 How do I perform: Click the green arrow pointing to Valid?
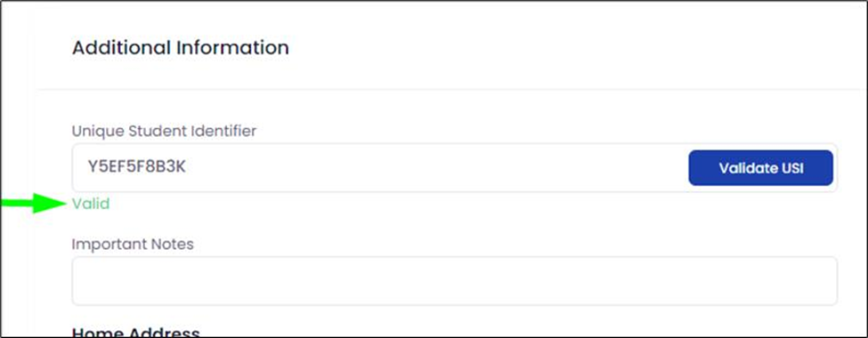point(33,203)
